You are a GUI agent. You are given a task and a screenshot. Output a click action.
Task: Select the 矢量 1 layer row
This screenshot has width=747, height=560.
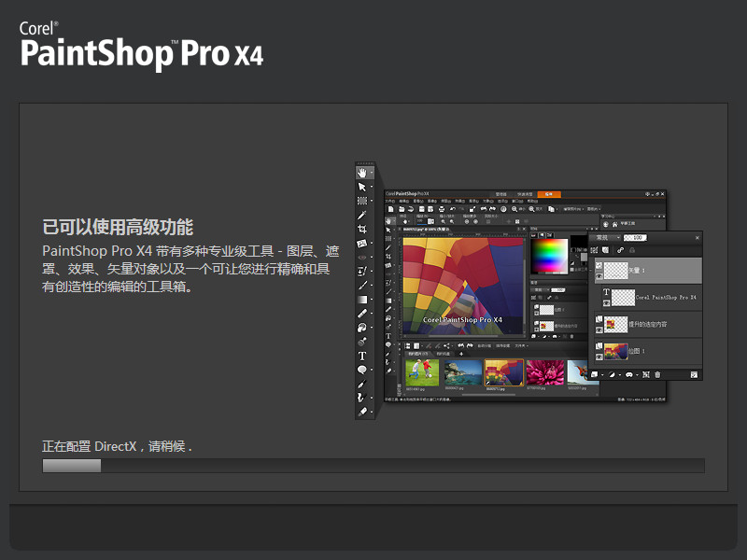(648, 271)
